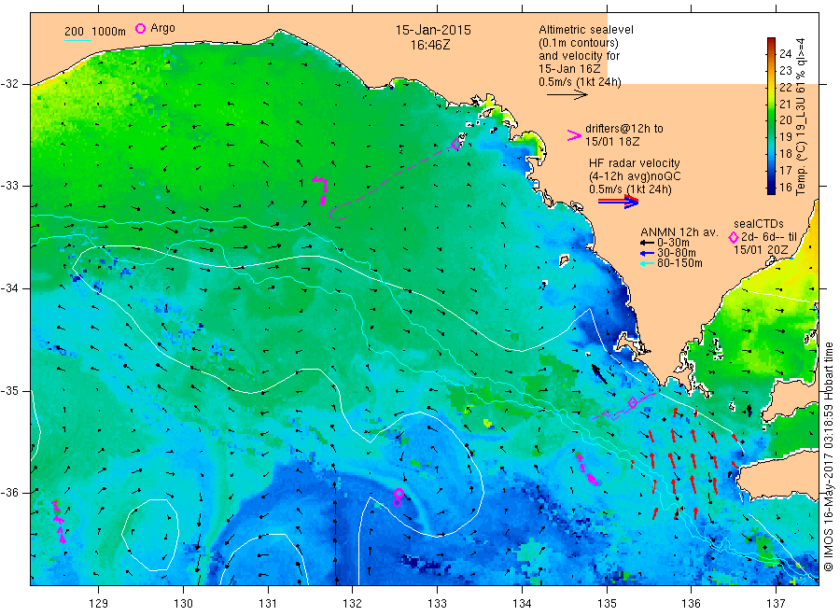Click the blue 30-80m ANMN legend arrow
The width and height of the screenshot is (840, 616).
[647, 253]
